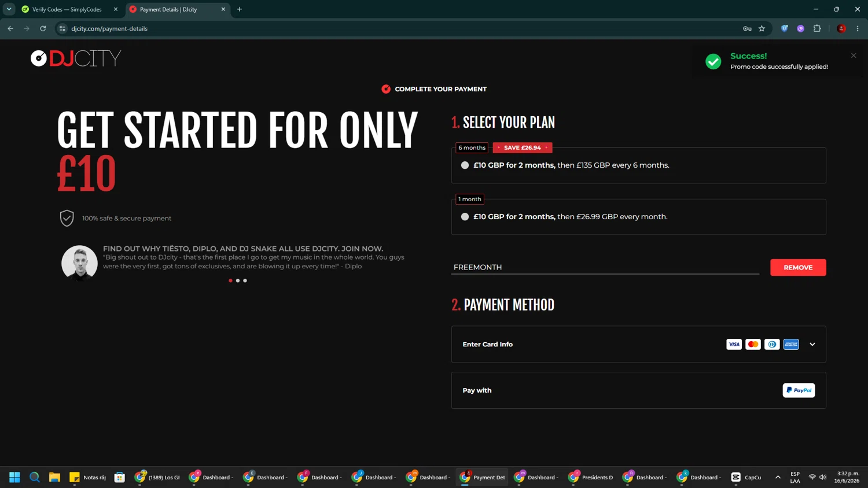Open the volume control in the tray

pyautogui.click(x=823, y=477)
